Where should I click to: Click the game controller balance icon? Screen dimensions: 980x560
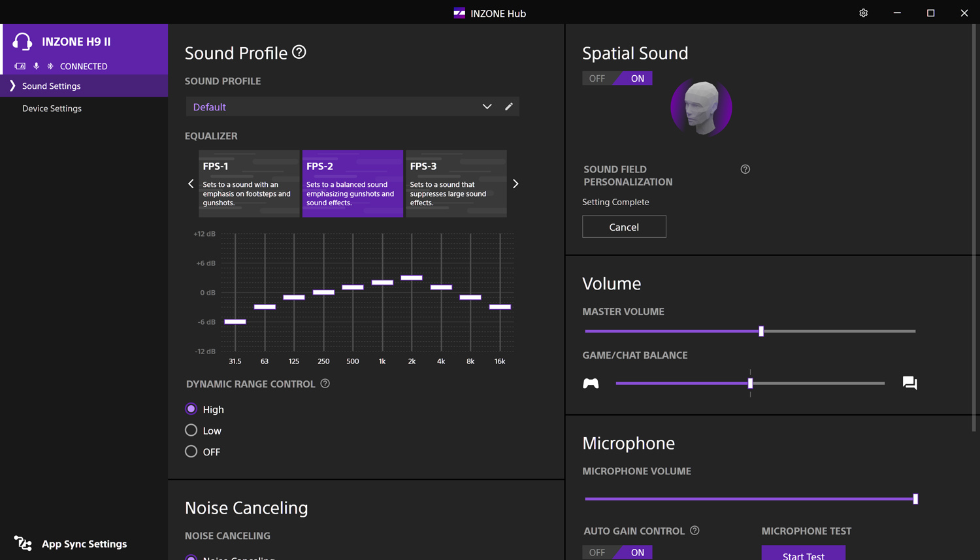[591, 384]
